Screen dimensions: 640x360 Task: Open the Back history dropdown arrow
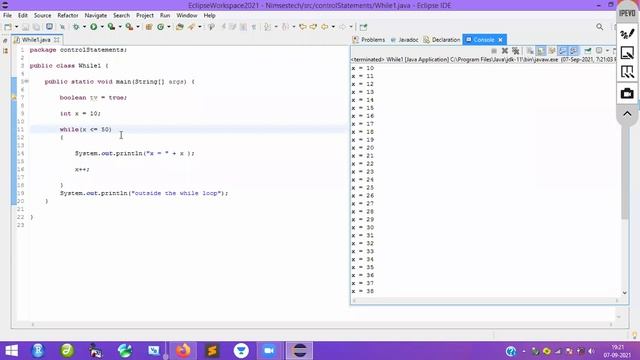tap(333, 27)
